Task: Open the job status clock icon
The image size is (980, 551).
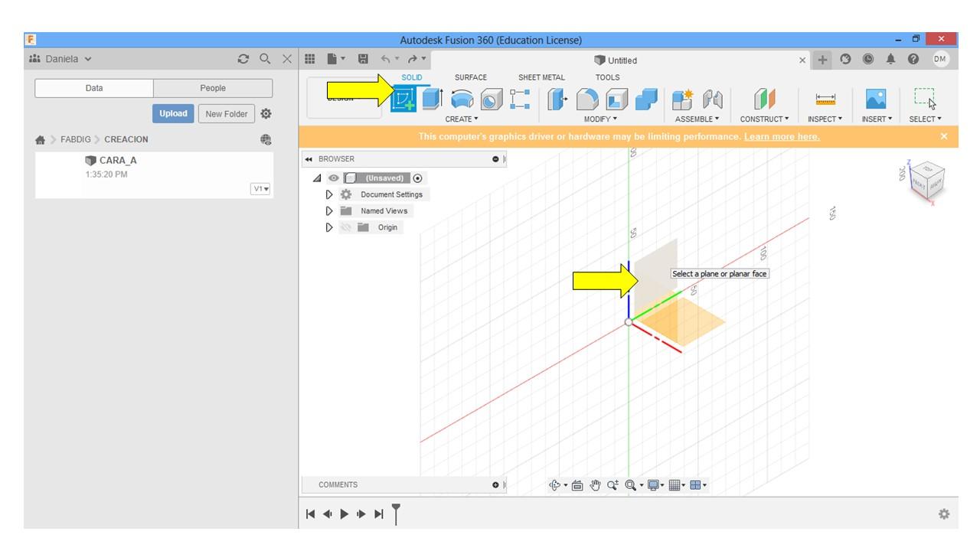Action: 868,59
